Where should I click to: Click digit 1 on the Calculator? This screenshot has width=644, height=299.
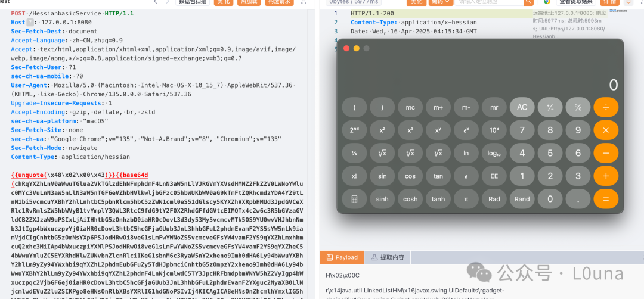tap(522, 176)
